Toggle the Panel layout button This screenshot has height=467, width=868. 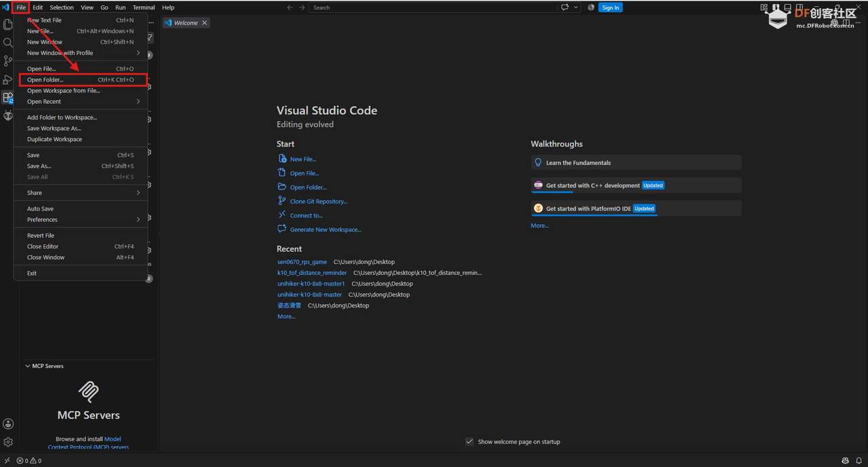click(x=787, y=7)
